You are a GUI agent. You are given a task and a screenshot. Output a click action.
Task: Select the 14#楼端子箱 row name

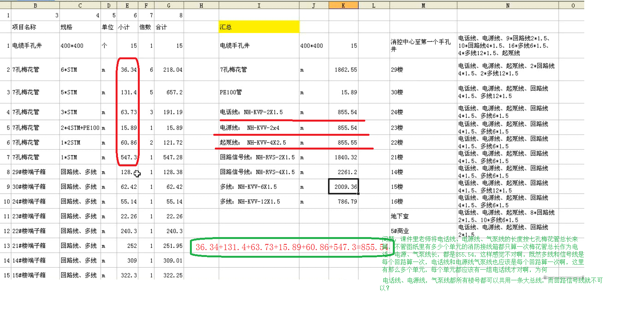click(x=35, y=260)
